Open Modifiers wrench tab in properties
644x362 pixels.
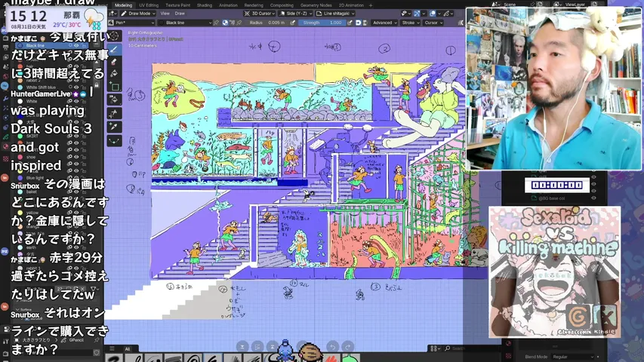[x=5, y=99]
